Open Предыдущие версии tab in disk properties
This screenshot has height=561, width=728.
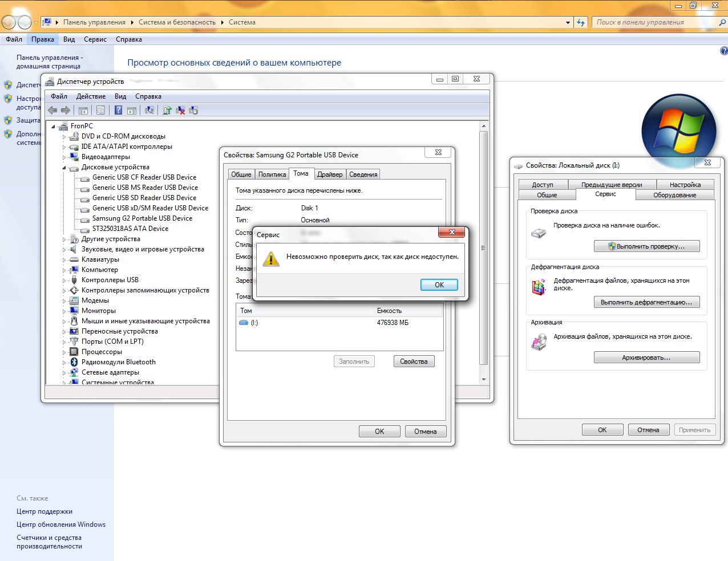coord(612,185)
